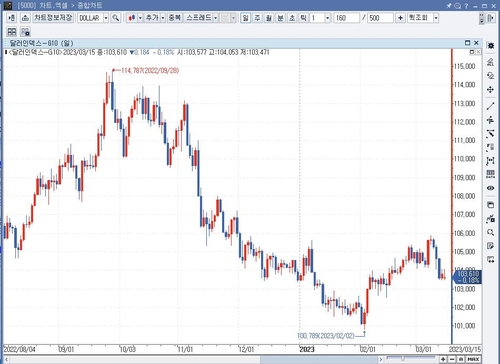Click the 달러인덱스-G10 (일) chart tab title
This screenshot has height=364, width=500.
tap(41, 43)
